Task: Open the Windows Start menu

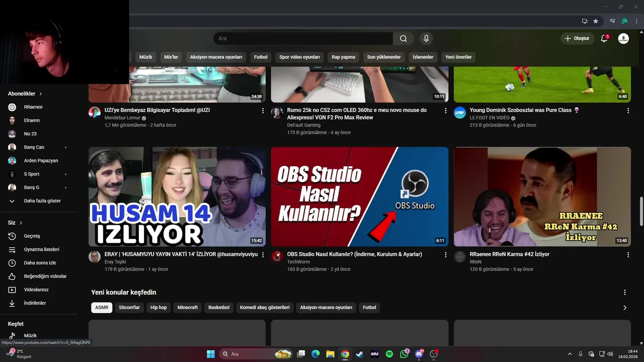Action: (x=211, y=354)
